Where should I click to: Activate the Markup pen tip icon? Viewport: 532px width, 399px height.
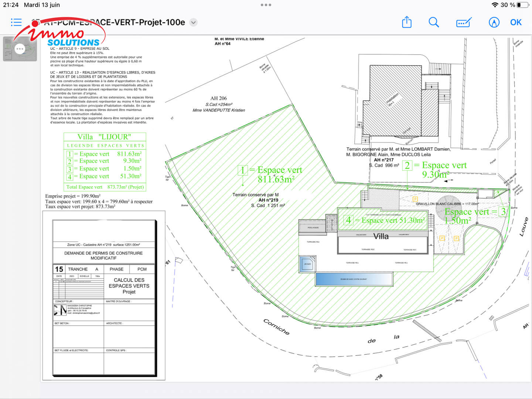494,22
